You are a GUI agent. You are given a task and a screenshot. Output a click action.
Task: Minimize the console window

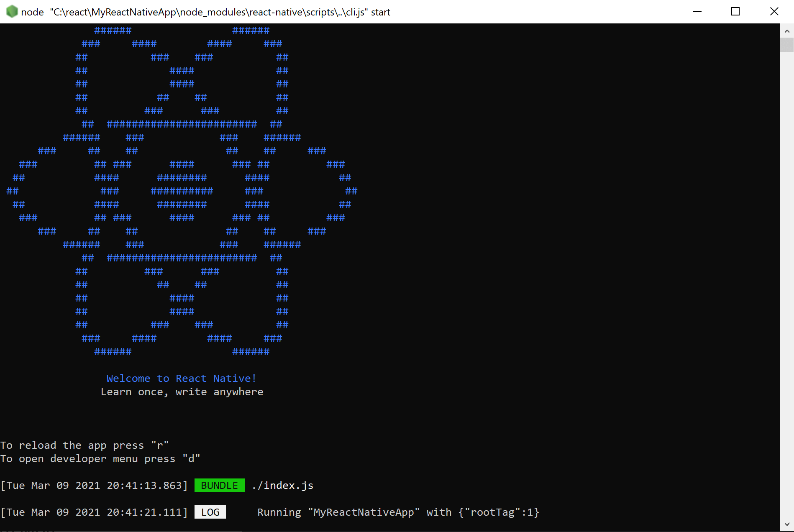(697, 12)
